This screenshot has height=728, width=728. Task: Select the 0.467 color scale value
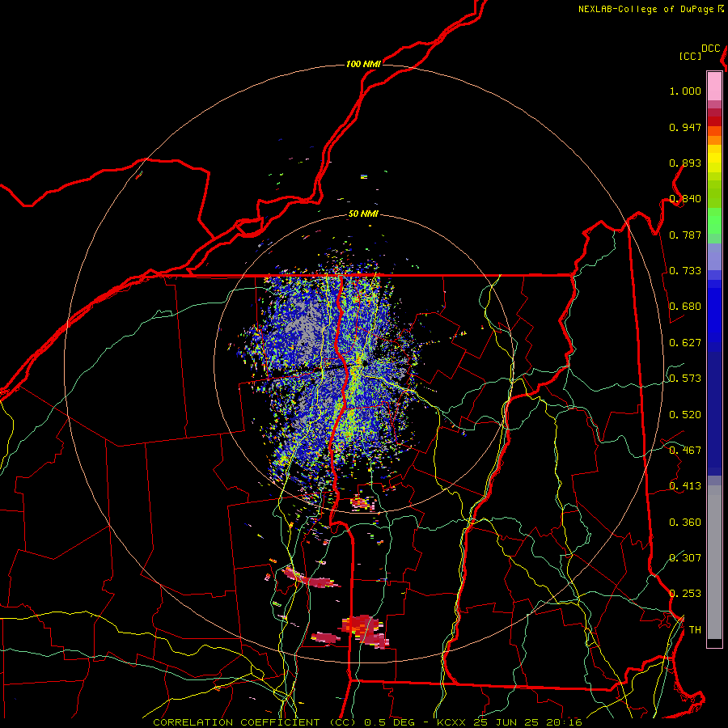[x=685, y=451]
